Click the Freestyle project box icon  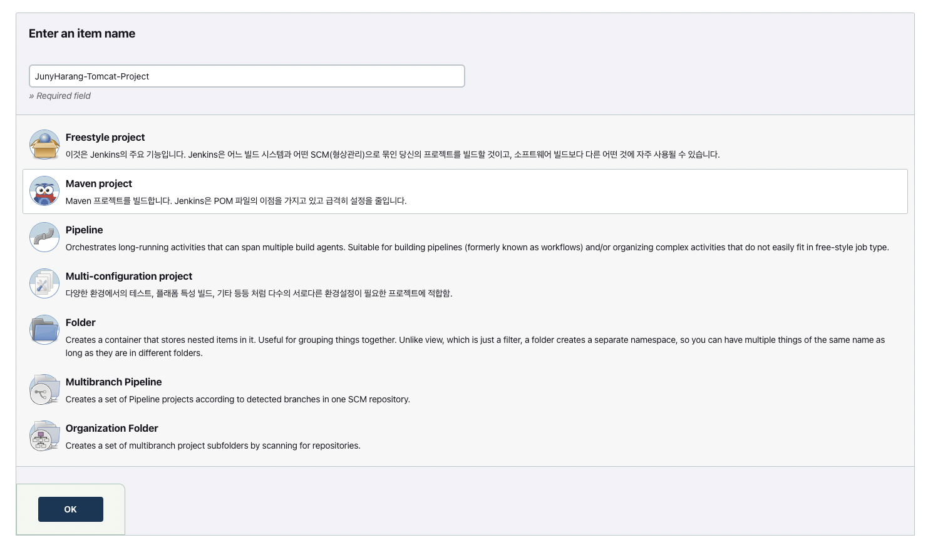pyautogui.click(x=44, y=145)
